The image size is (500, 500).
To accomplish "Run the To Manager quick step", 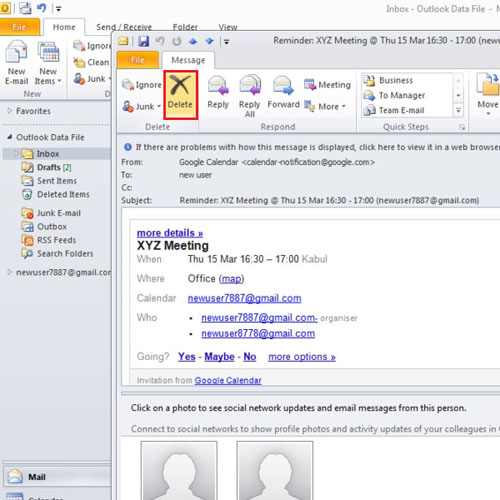I will (394, 95).
